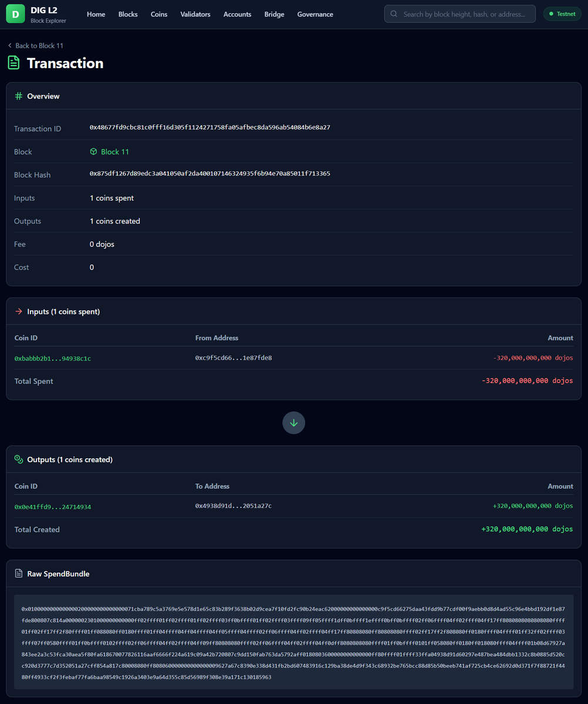Click the Coin ID header in Inputs table
The height and width of the screenshot is (704, 588).
pyautogui.click(x=26, y=338)
